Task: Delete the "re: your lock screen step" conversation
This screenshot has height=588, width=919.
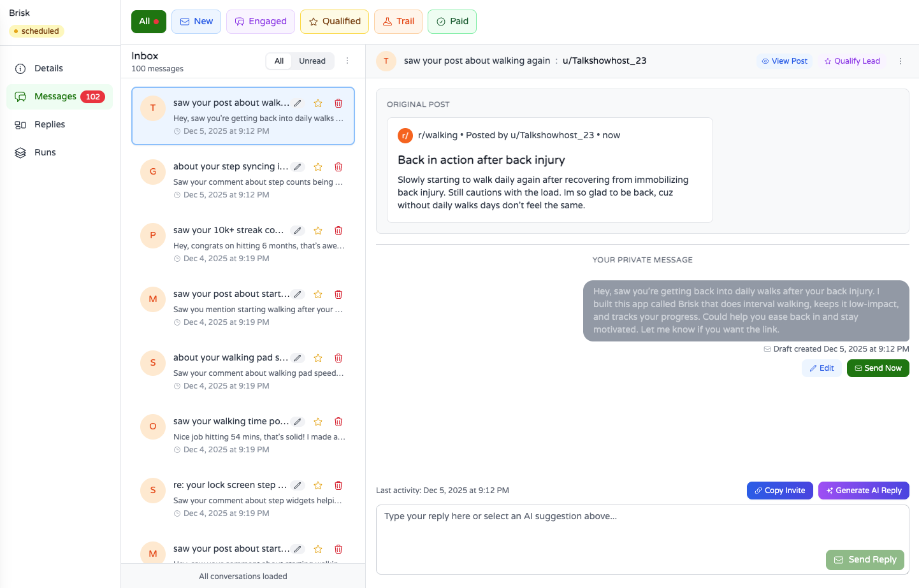Action: pos(338,485)
